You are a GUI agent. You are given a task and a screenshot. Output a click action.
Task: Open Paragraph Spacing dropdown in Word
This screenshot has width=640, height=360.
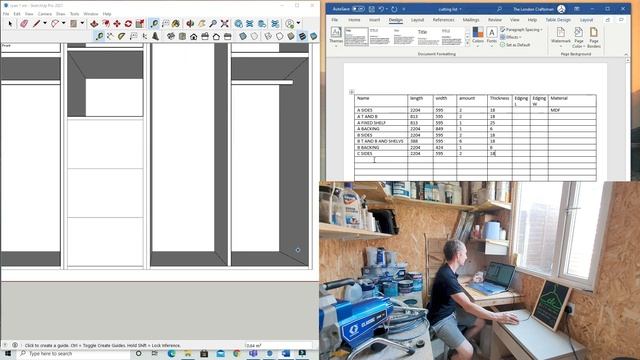(x=521, y=30)
